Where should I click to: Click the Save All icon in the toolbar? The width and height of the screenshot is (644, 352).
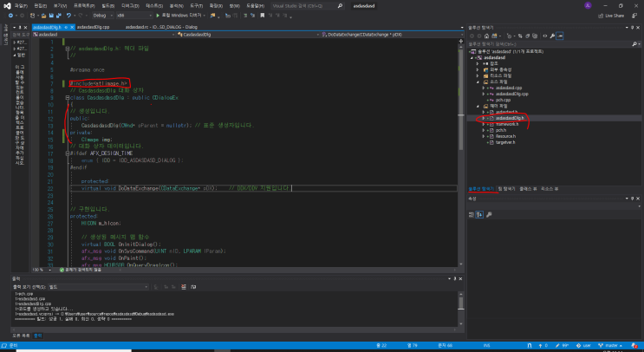point(59,16)
